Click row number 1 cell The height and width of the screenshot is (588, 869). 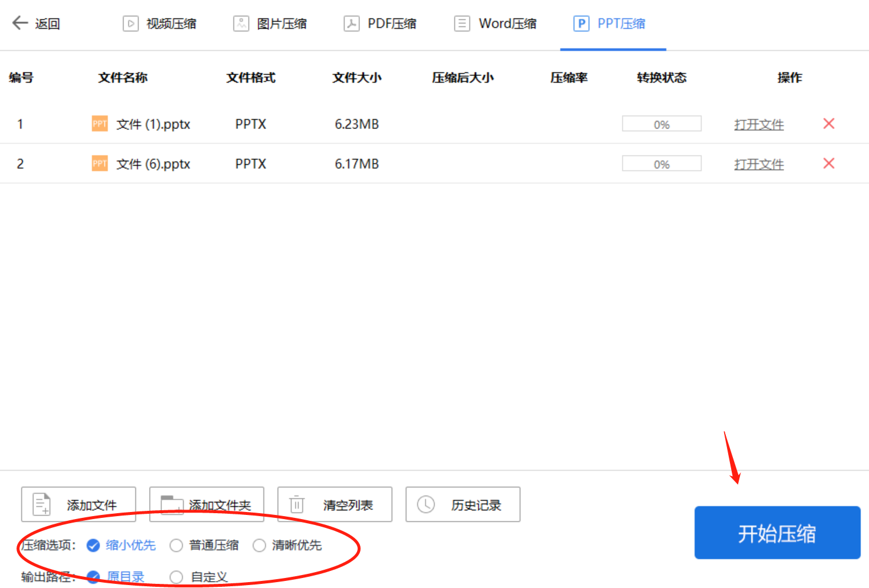click(x=20, y=124)
